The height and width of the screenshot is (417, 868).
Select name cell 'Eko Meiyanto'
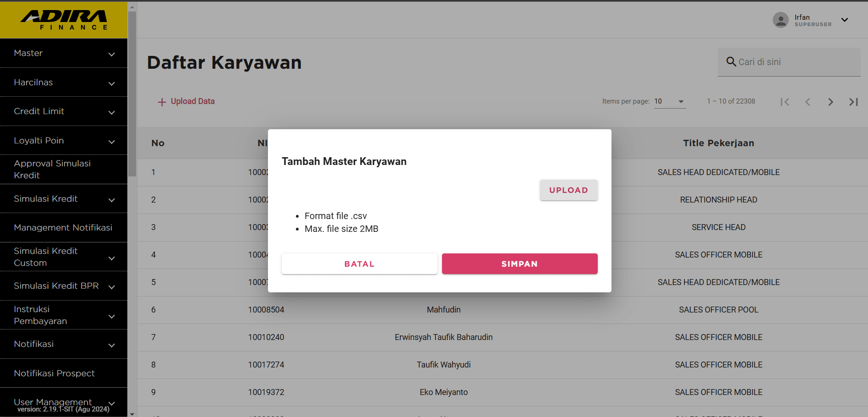[x=443, y=392]
